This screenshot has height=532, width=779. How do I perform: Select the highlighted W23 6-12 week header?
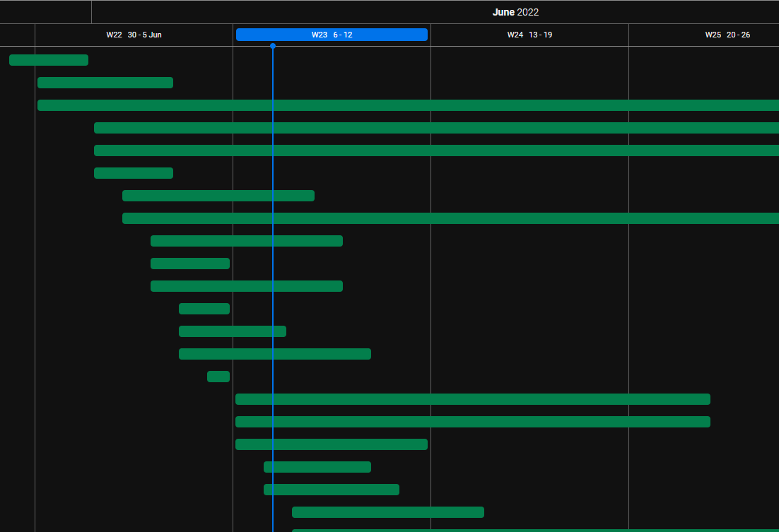[332, 35]
